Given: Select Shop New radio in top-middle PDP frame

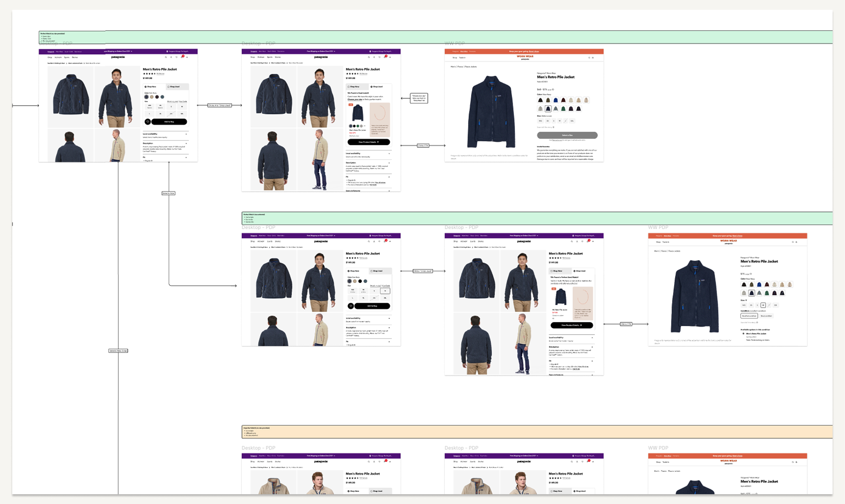Looking at the screenshot, I should (x=348, y=87).
